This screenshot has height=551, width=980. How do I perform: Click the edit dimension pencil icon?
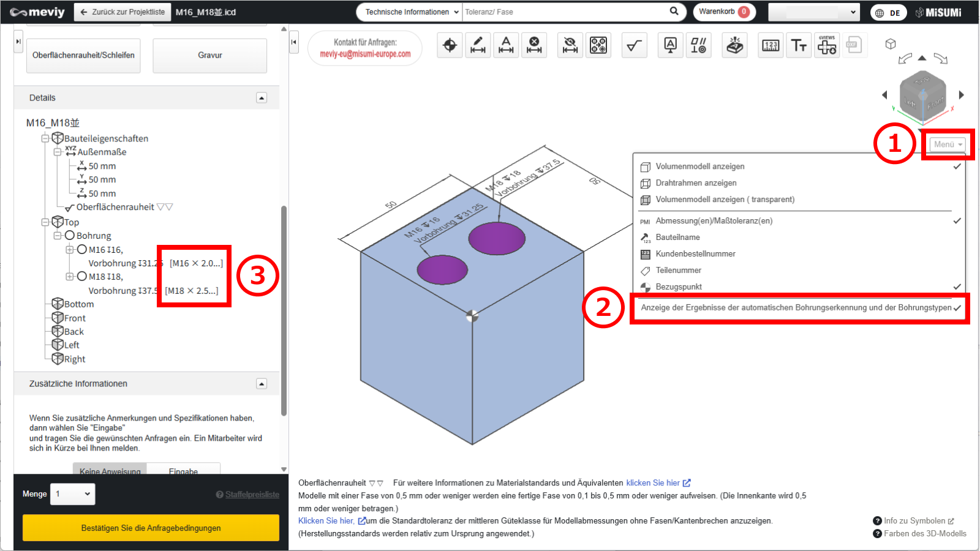pos(478,45)
